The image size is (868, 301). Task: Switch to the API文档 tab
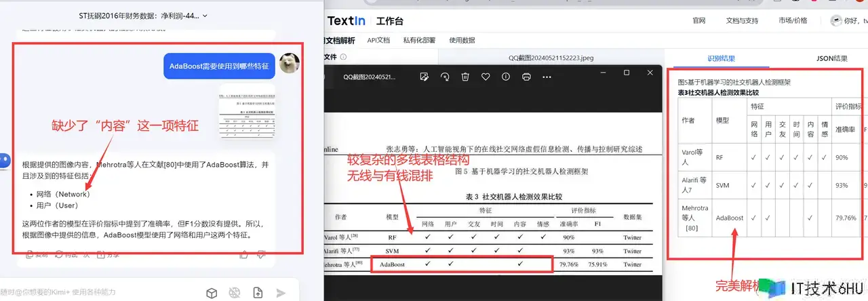(x=378, y=40)
